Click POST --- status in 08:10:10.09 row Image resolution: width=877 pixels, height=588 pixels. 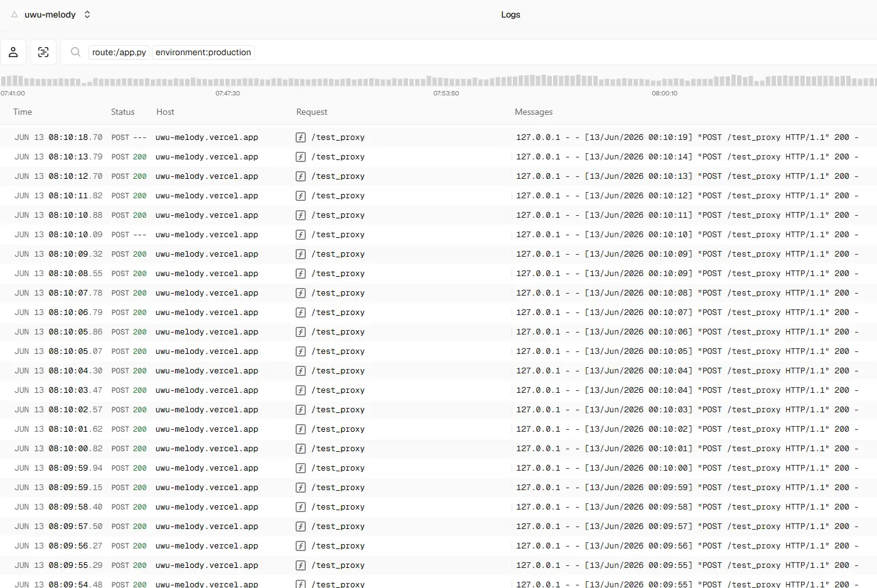coord(129,235)
